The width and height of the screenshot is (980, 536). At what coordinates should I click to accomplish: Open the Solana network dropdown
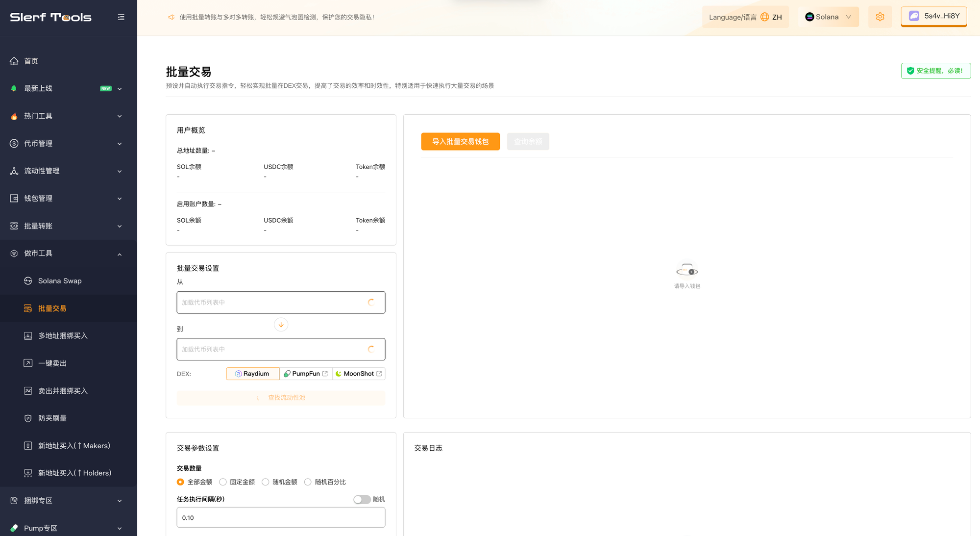point(828,17)
